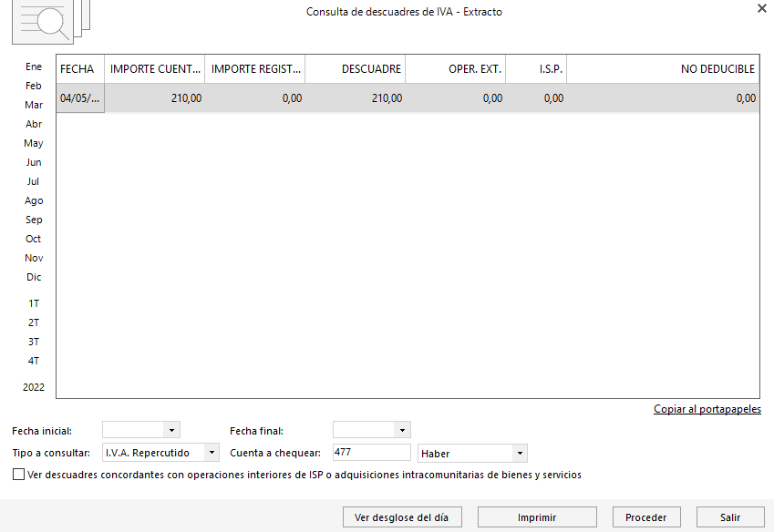Click the Cuenta a chequear field with 477
774x532 pixels.
(x=371, y=452)
